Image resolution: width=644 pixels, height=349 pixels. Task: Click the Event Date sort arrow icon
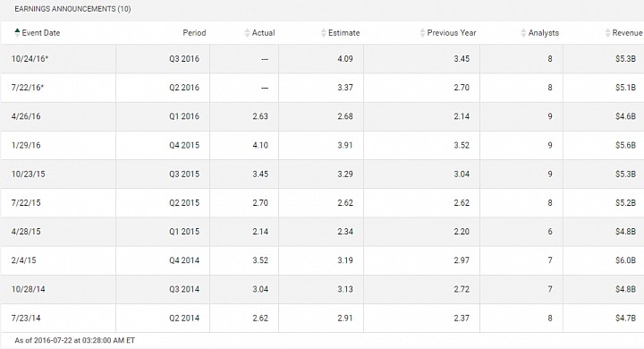pos(17,33)
